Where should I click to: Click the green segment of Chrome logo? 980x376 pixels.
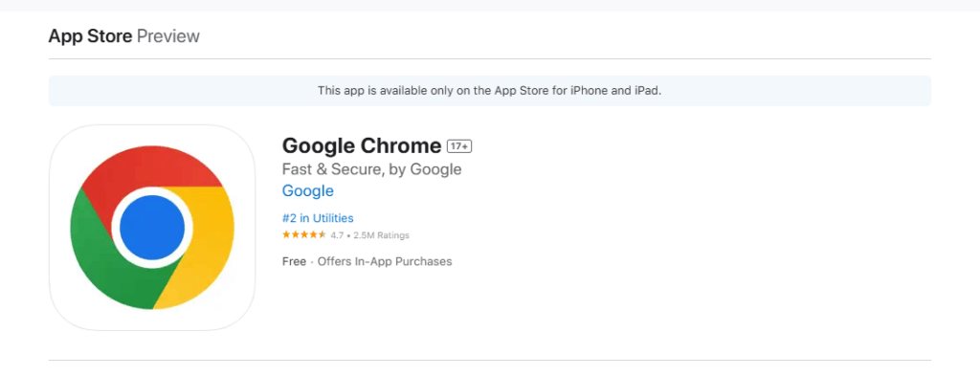tap(106, 256)
